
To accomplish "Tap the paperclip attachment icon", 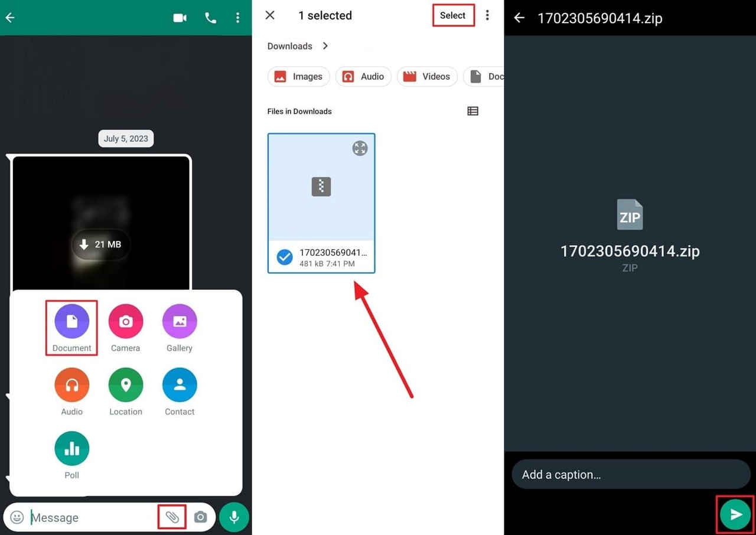I will [172, 517].
